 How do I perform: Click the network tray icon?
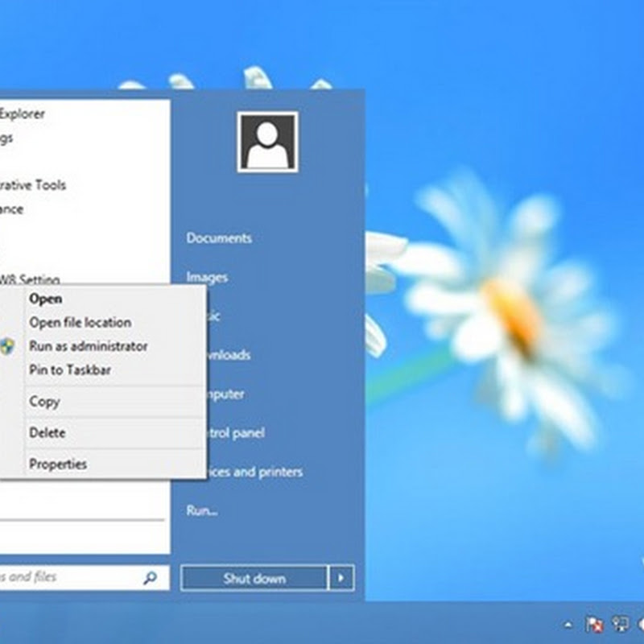(620, 624)
